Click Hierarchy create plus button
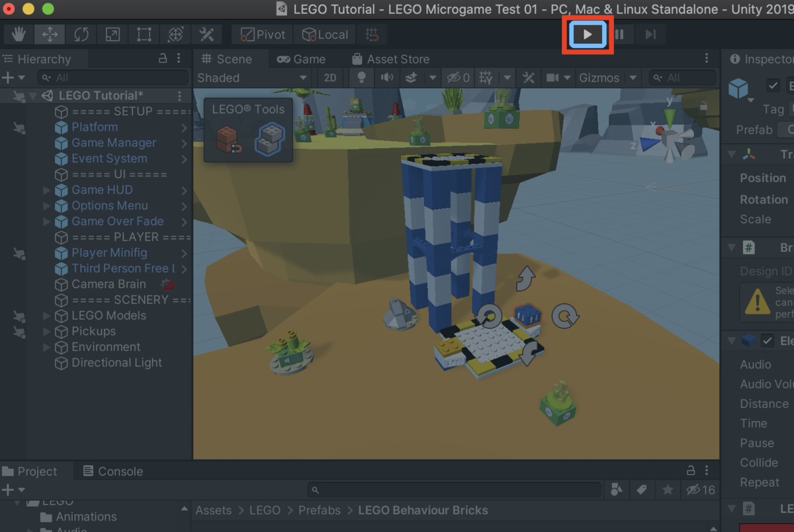This screenshot has height=532, width=794. coord(13,77)
